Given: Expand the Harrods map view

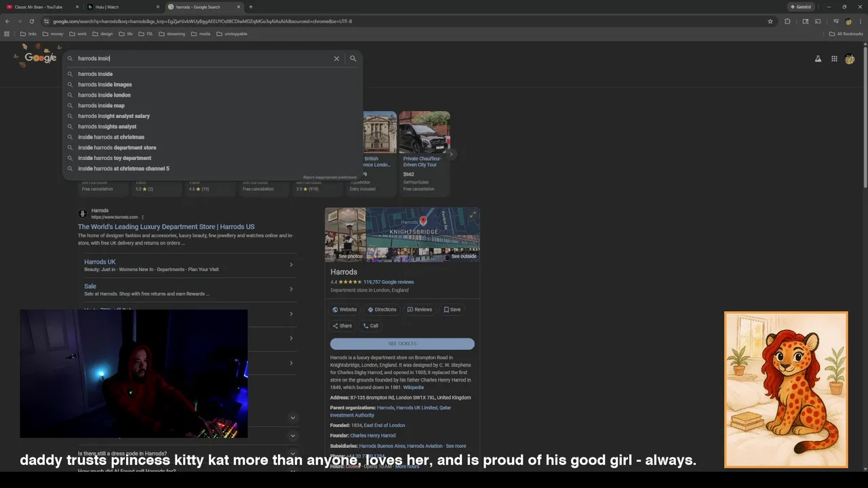Looking at the screenshot, I should [473, 215].
